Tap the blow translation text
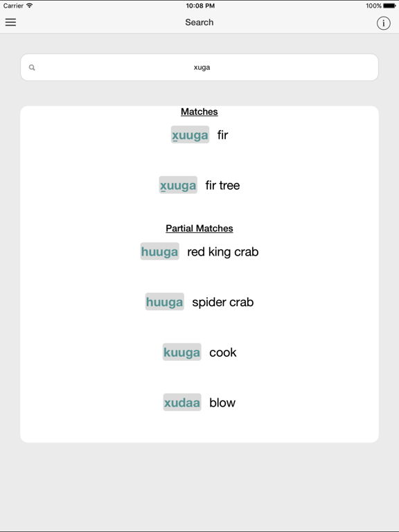The width and height of the screenshot is (399, 532). (x=222, y=402)
